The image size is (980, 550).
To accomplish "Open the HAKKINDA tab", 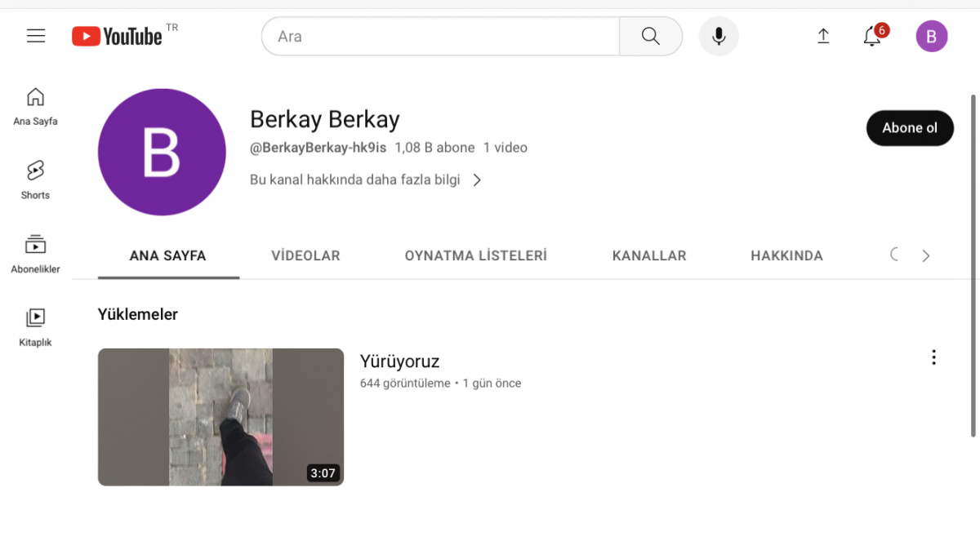I will pos(786,255).
